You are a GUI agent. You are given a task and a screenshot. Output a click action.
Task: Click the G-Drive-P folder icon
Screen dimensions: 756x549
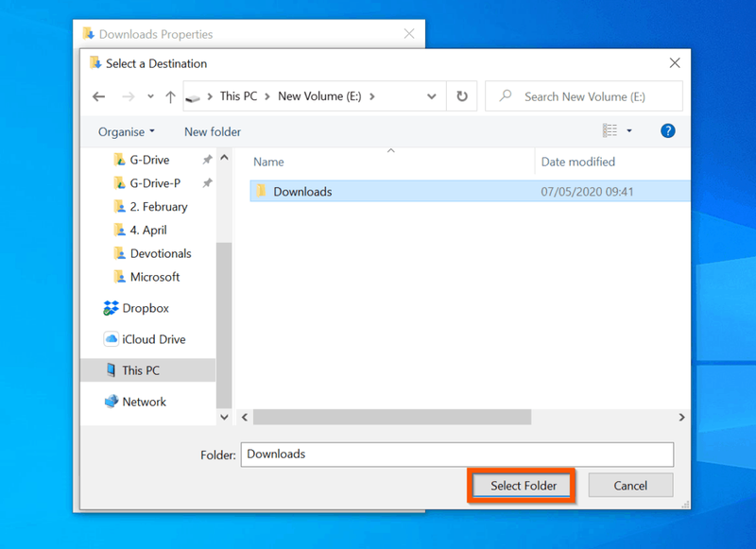tap(120, 182)
